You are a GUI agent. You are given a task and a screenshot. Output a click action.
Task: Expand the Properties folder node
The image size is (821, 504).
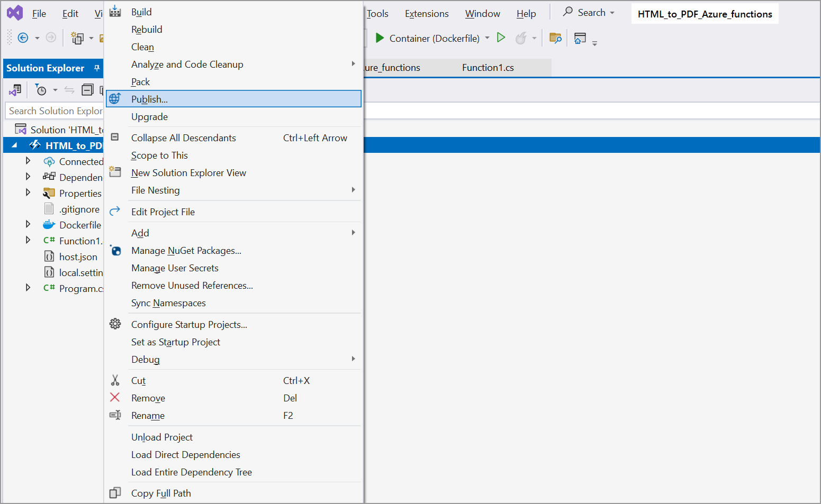[x=28, y=193]
